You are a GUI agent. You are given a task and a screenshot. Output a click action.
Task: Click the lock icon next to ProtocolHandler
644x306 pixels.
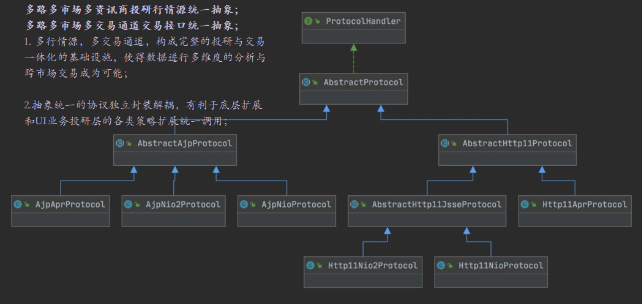point(318,21)
